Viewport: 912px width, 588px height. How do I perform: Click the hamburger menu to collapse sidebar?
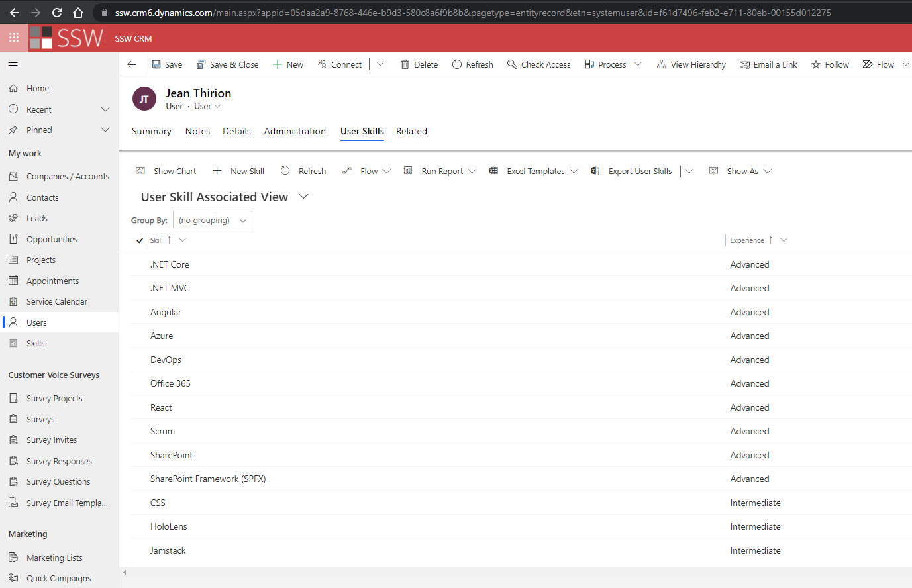point(13,65)
